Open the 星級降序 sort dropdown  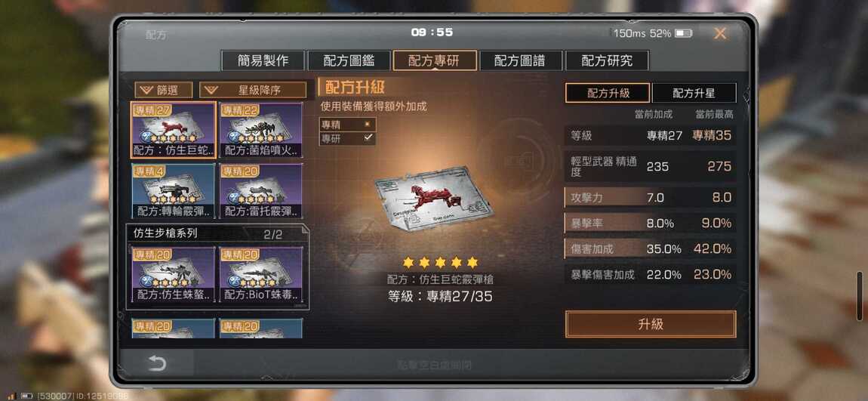click(253, 90)
